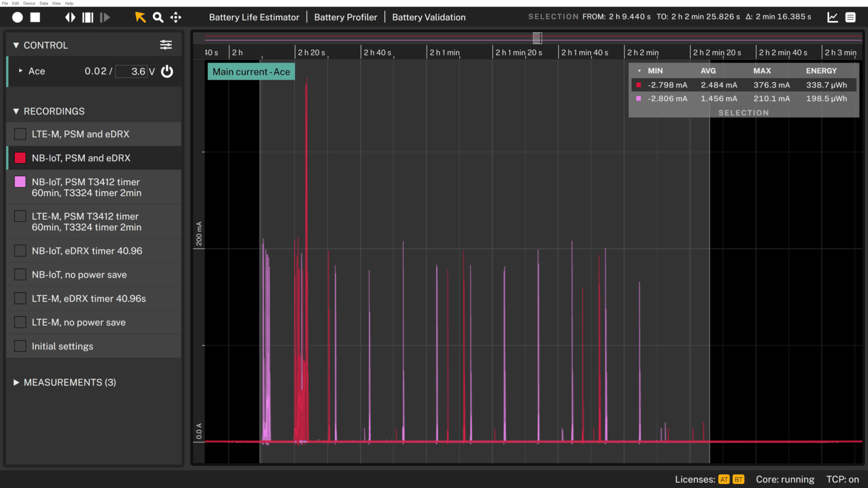Screen dimensions: 868x488
Task: Click the pink NB-IoT PSM T3412 color swatch
Action: (x=20, y=182)
